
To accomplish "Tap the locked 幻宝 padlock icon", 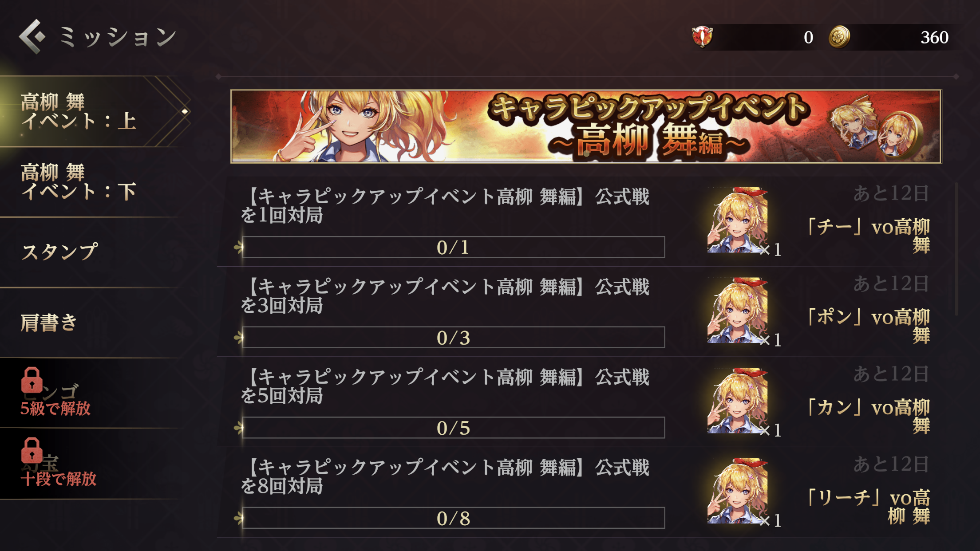I will [32, 451].
